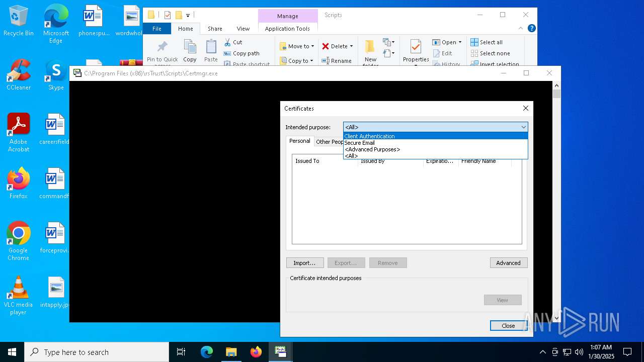Open CCleaner desktop shortcut
This screenshot has width=644, height=362.
tap(19, 75)
